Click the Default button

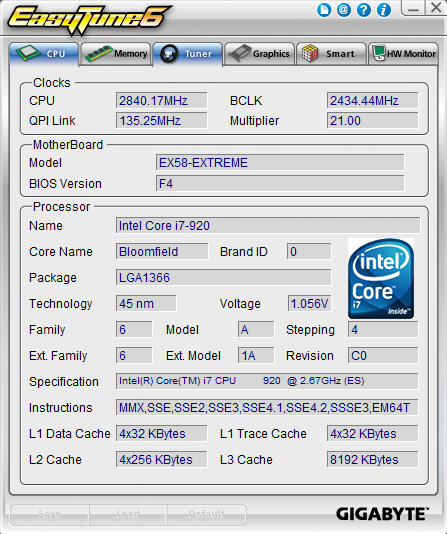point(206,515)
